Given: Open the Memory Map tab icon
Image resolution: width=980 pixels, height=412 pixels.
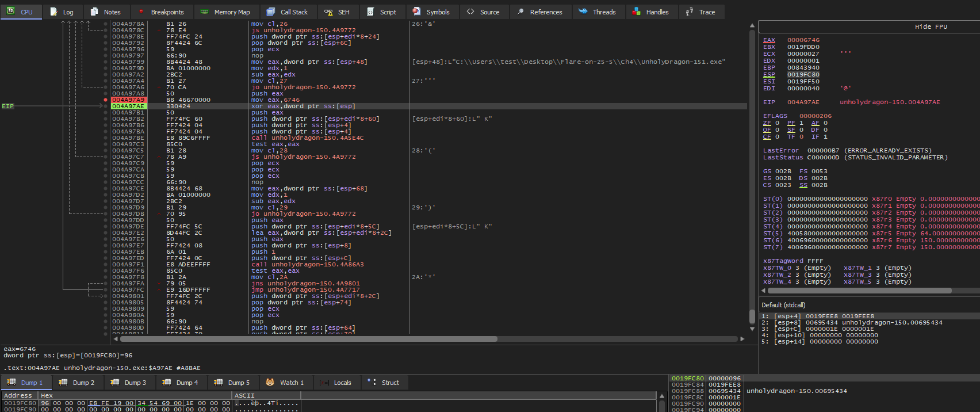Looking at the screenshot, I should tap(204, 12).
